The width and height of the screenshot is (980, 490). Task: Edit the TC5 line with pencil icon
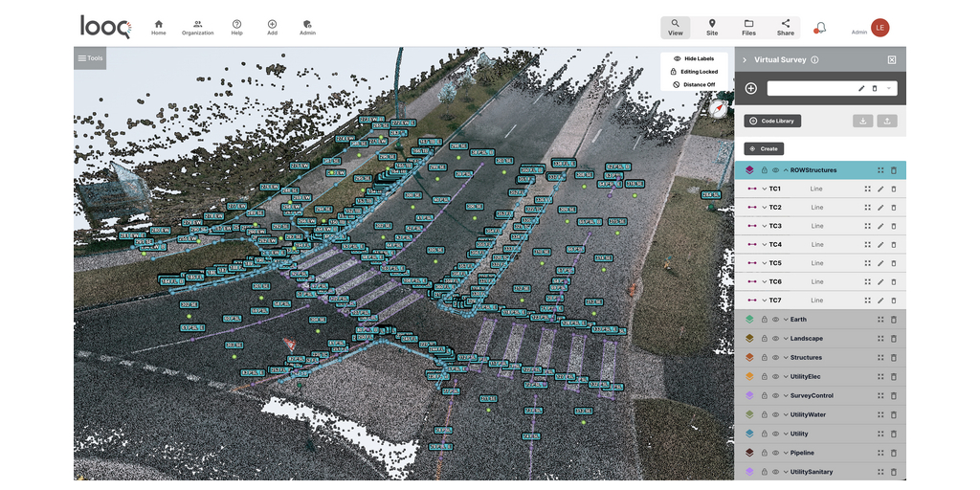880,263
